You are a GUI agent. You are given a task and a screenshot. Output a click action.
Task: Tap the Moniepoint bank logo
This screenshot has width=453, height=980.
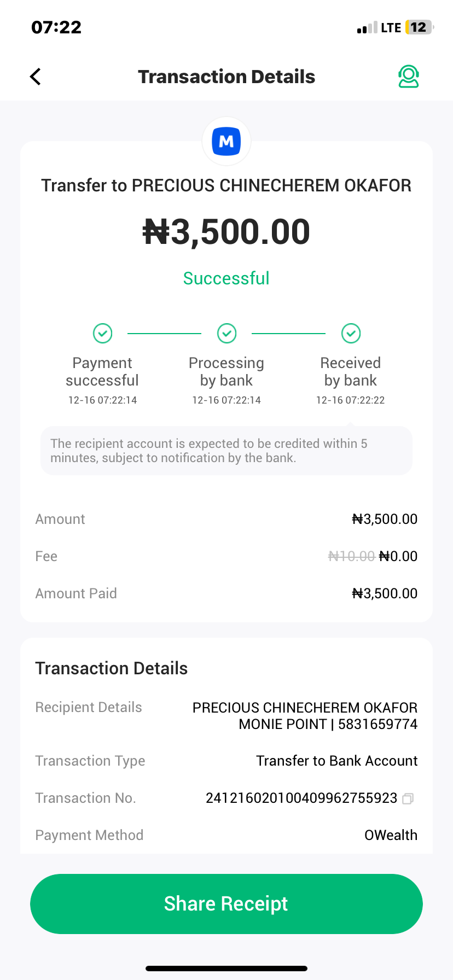(226, 142)
